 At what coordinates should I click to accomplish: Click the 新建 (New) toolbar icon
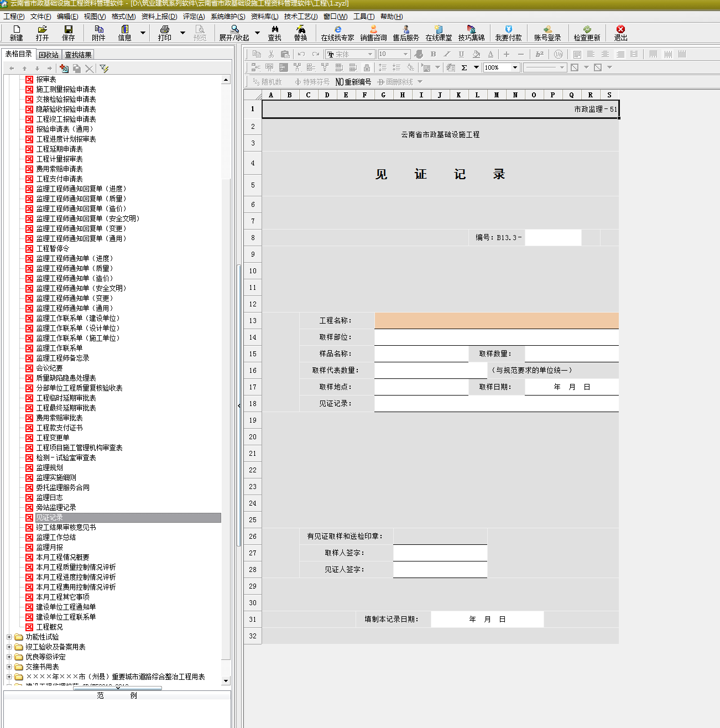(x=17, y=33)
